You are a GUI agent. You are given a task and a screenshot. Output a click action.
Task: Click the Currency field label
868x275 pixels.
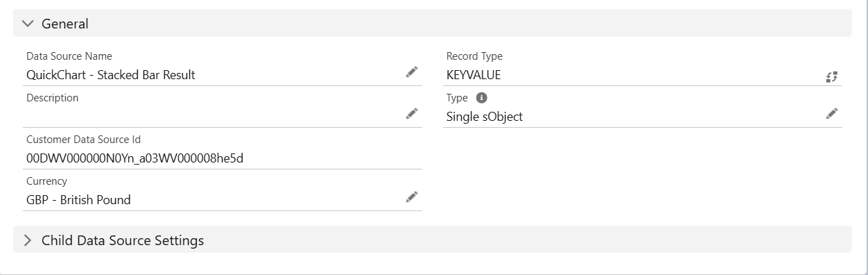pyautogui.click(x=46, y=181)
